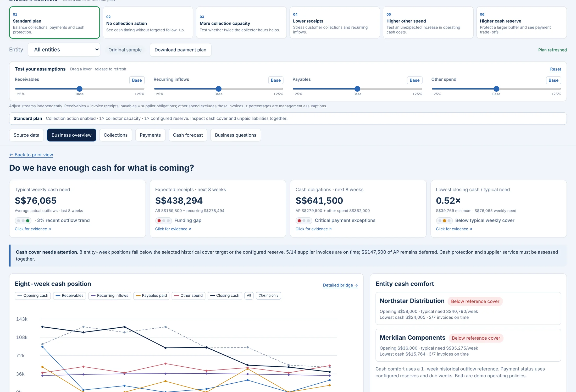Go to the Business questions tab
The width and height of the screenshot is (576, 392).
[236, 135]
